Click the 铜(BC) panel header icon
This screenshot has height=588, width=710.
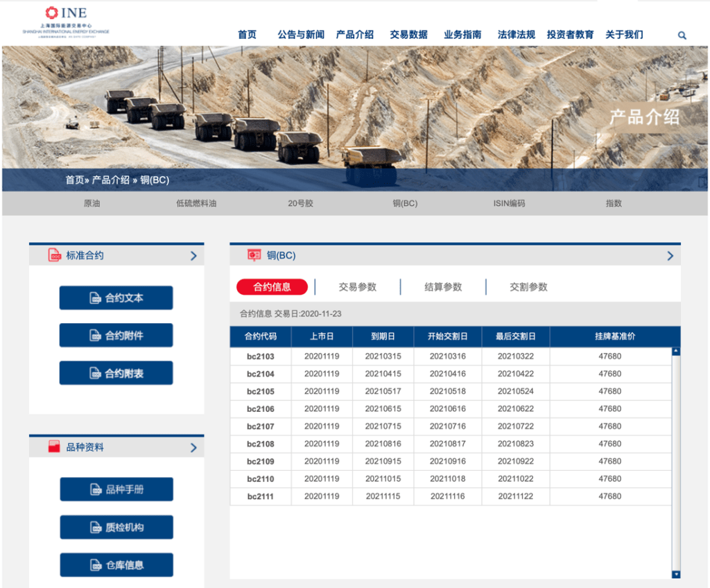(254, 255)
